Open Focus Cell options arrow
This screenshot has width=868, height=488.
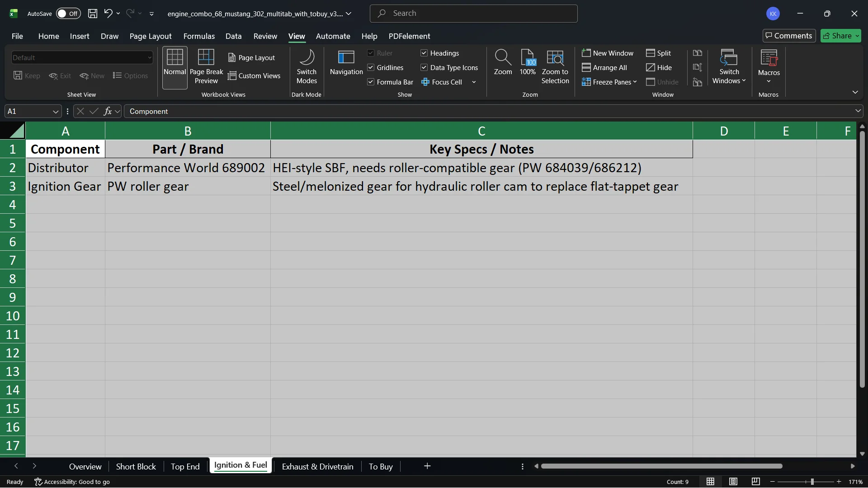(x=474, y=82)
